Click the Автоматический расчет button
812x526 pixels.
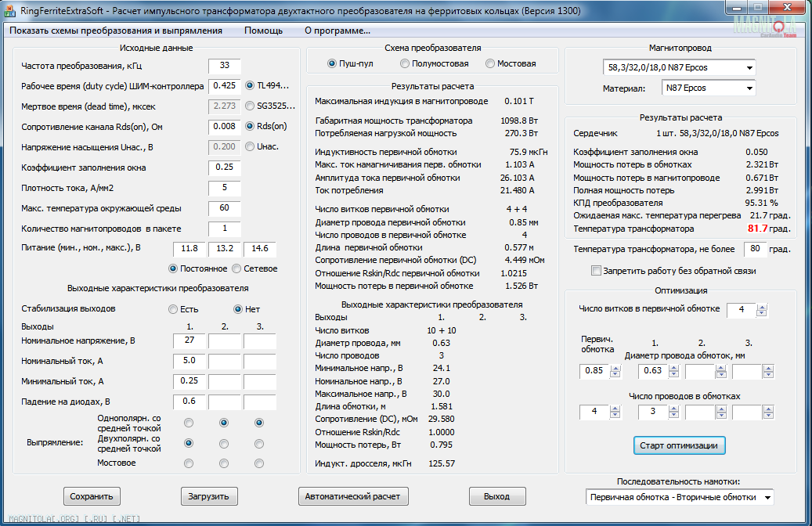coord(352,496)
